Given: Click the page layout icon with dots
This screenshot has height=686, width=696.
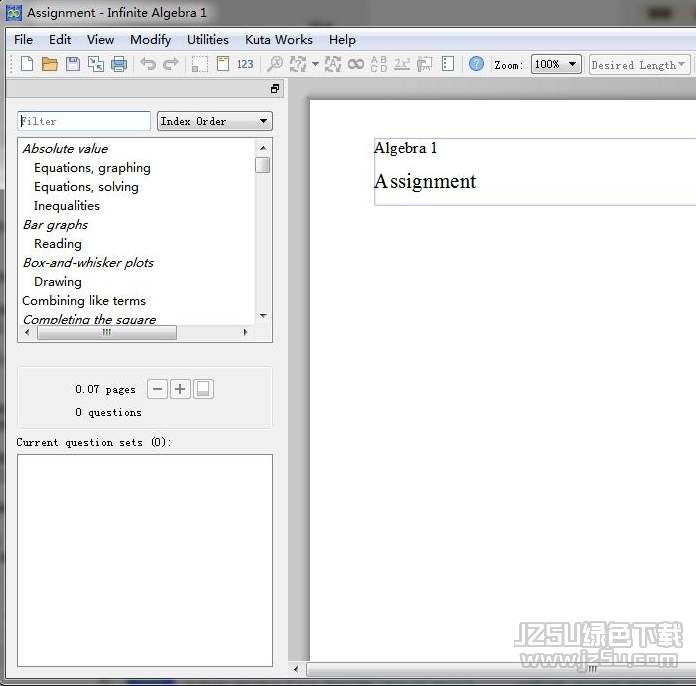Looking at the screenshot, I should coord(448,64).
